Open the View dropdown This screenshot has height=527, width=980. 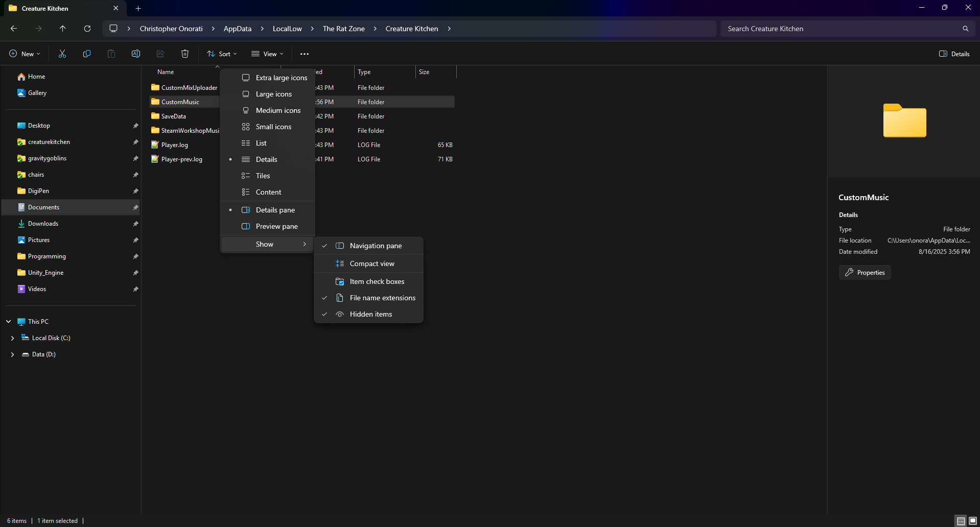pos(267,54)
